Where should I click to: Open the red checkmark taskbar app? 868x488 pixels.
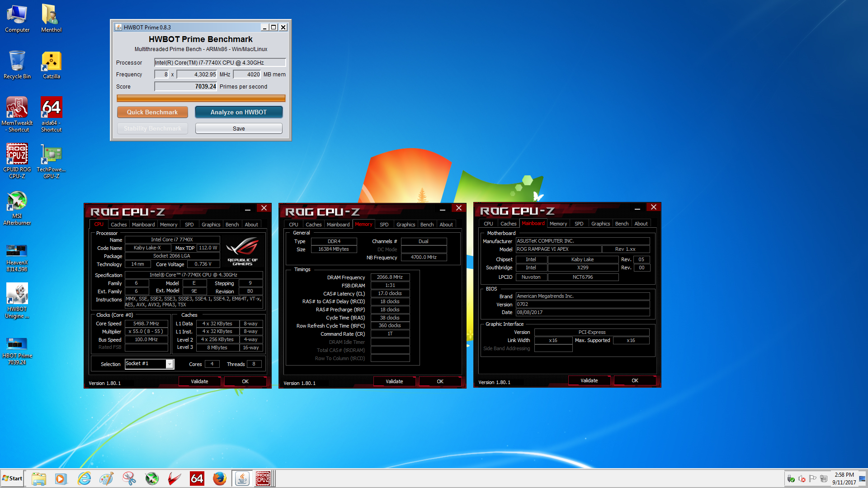[x=175, y=479]
